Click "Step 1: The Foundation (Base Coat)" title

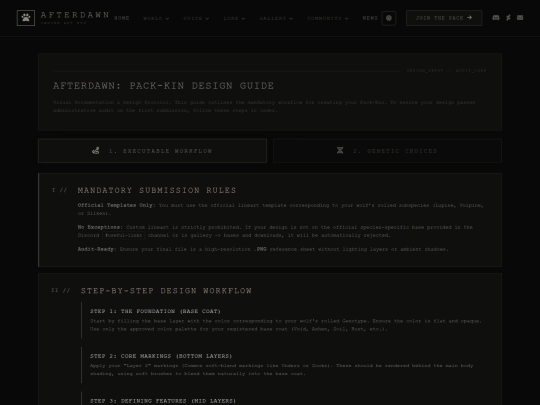[155, 311]
